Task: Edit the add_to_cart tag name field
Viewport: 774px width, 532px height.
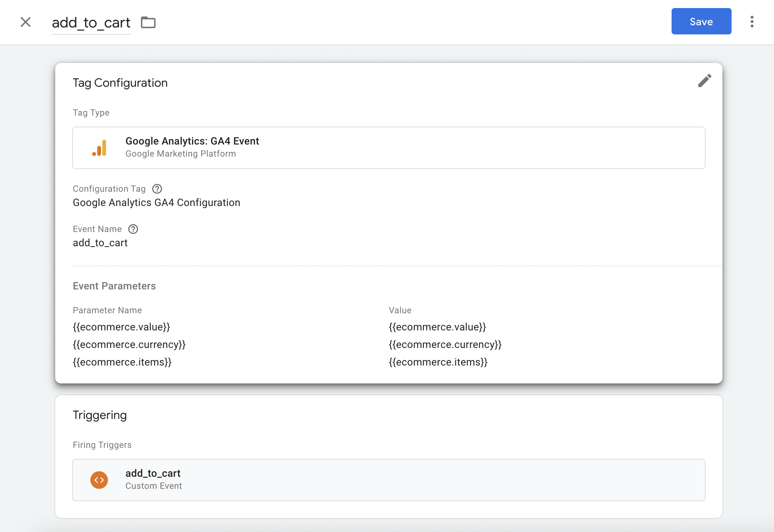Action: coord(91,23)
